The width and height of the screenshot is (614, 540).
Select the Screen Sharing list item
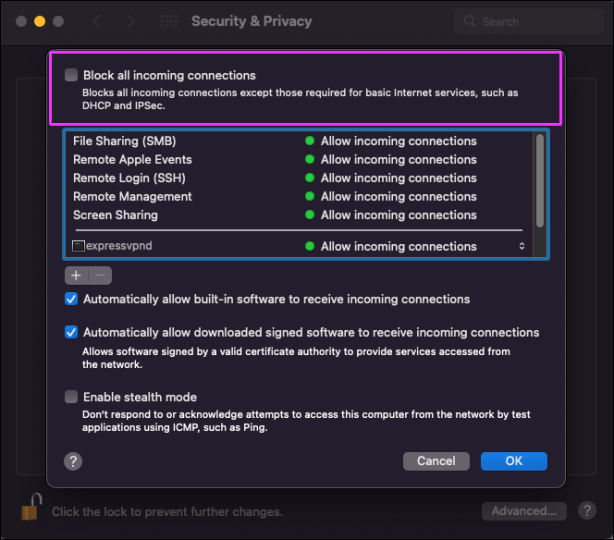tap(115, 215)
